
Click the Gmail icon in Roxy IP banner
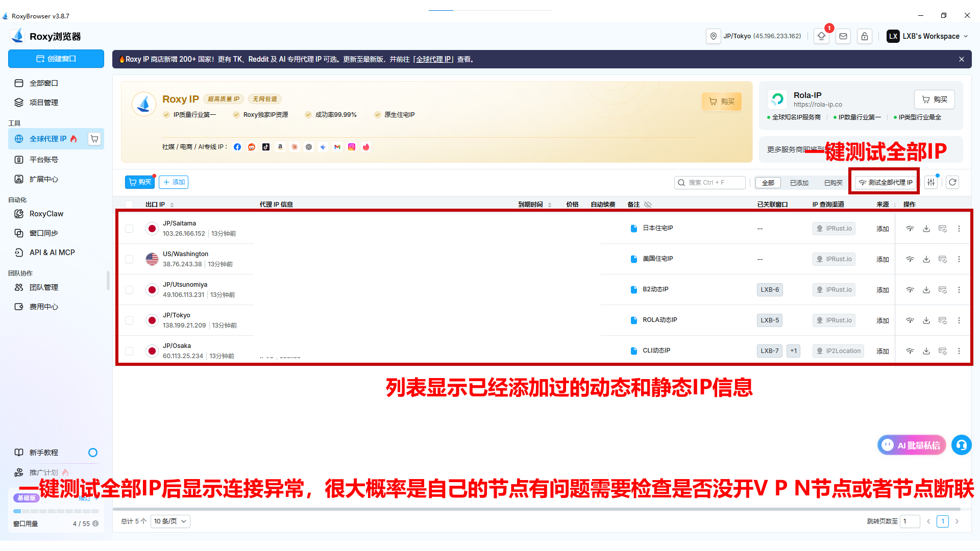coord(337,147)
